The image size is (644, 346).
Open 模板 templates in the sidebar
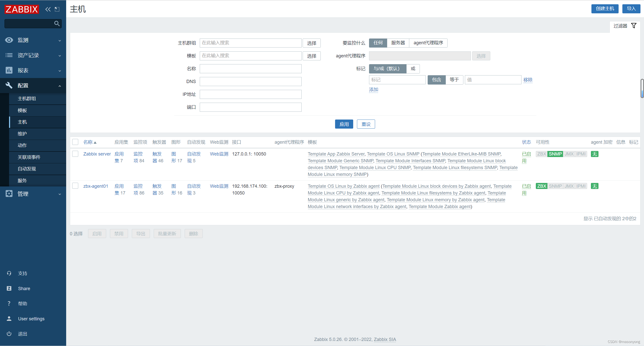click(x=22, y=110)
